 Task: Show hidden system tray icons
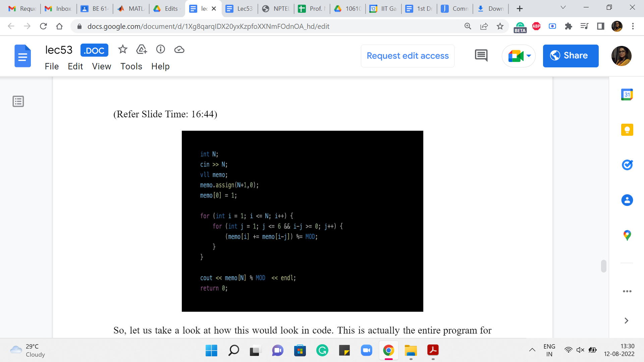pyautogui.click(x=532, y=350)
